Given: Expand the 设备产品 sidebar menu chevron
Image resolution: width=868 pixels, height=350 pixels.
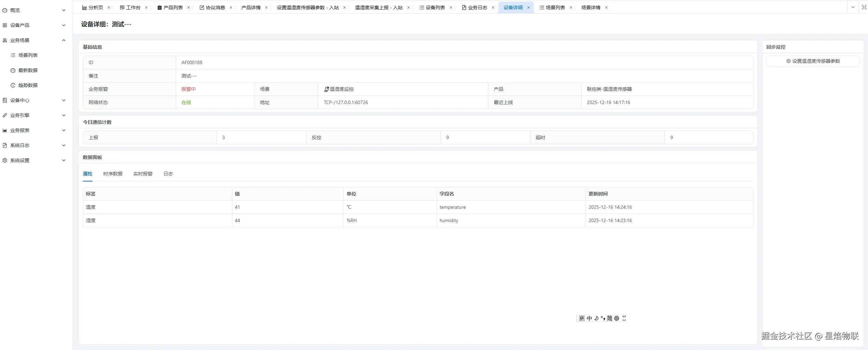Looking at the screenshot, I should tap(64, 25).
